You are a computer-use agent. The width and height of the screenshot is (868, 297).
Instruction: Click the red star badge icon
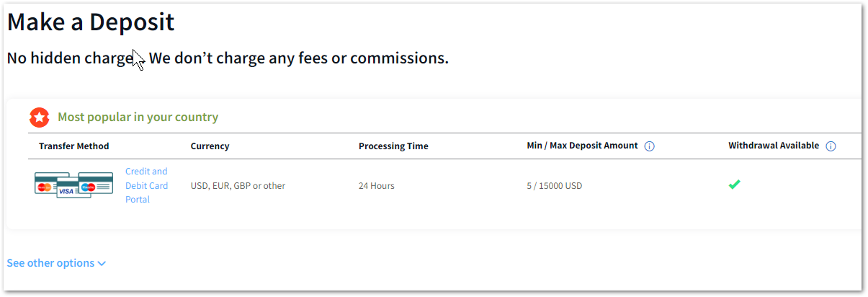pos(39,117)
